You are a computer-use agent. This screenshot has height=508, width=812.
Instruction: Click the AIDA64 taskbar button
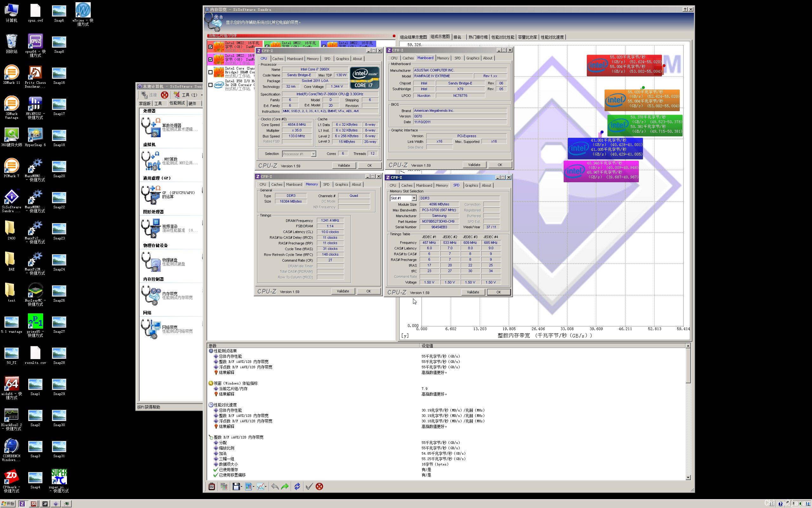click(34, 504)
